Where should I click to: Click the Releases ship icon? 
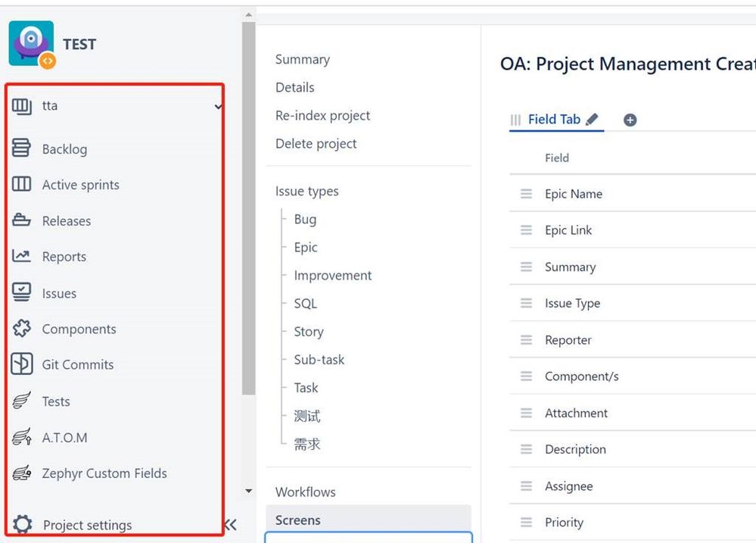click(21, 220)
